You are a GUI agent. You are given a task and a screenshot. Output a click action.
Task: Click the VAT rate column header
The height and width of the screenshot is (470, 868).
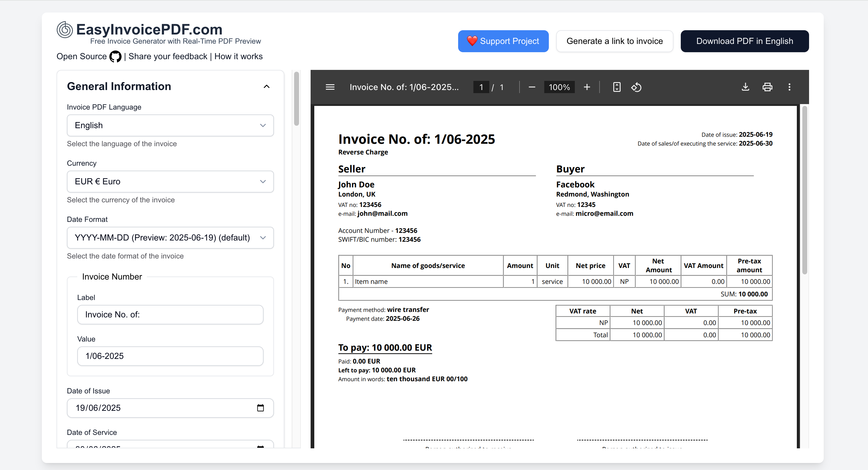pos(583,311)
